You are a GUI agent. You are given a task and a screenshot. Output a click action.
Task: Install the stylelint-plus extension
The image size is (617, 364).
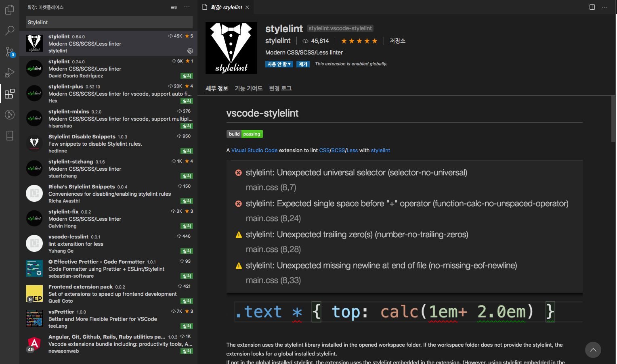(x=187, y=101)
